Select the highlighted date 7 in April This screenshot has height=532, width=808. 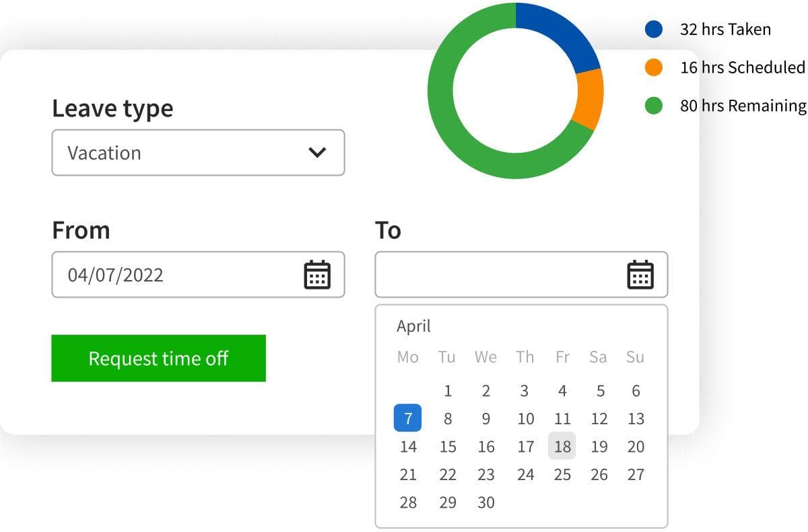tap(408, 418)
